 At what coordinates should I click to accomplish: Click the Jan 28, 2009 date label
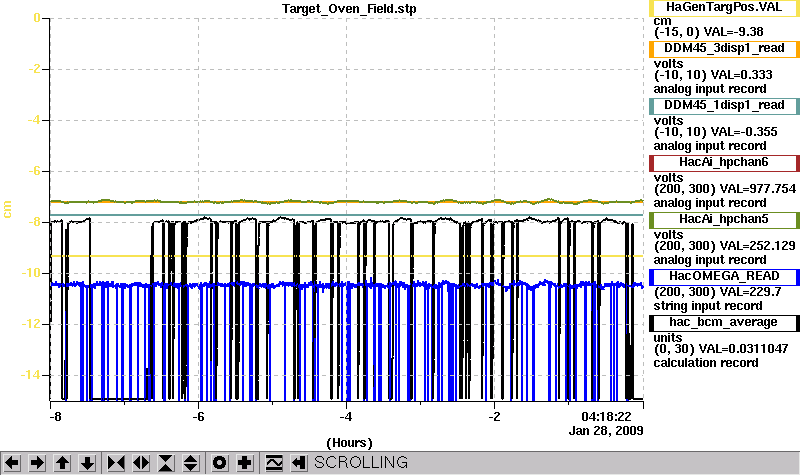click(x=606, y=431)
